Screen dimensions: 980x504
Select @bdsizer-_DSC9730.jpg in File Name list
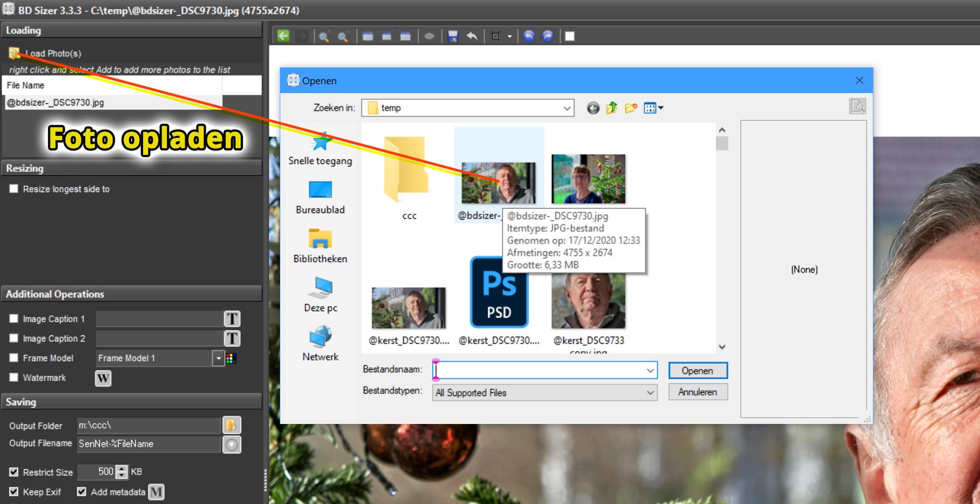point(112,103)
